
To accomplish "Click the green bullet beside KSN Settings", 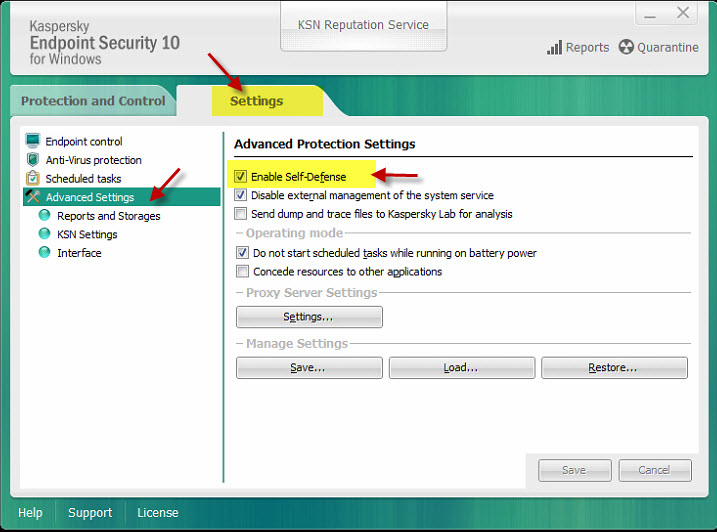I will pyautogui.click(x=44, y=234).
